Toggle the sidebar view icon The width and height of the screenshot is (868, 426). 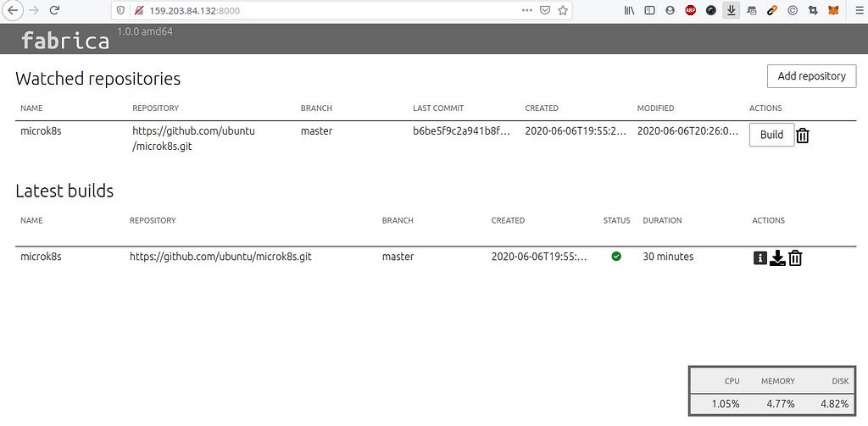coord(650,10)
